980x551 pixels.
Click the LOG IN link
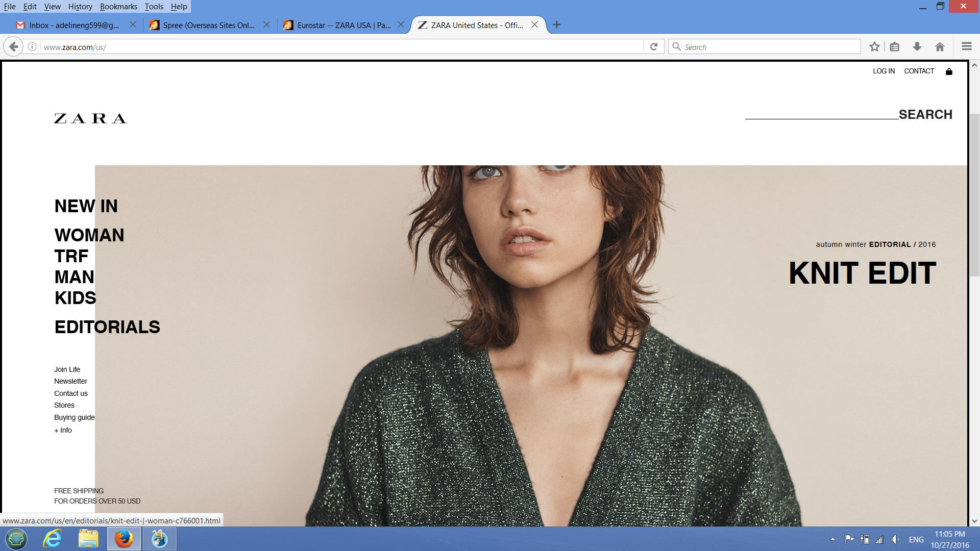pyautogui.click(x=884, y=71)
